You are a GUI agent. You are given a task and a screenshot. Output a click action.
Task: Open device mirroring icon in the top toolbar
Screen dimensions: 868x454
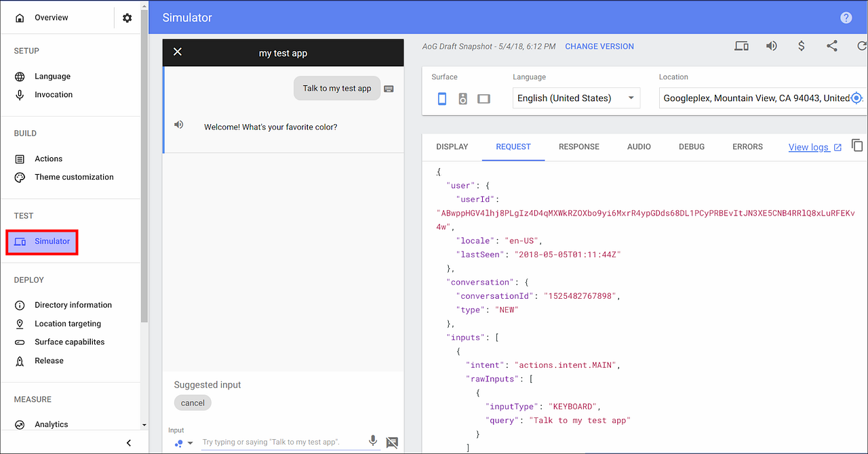pos(741,46)
